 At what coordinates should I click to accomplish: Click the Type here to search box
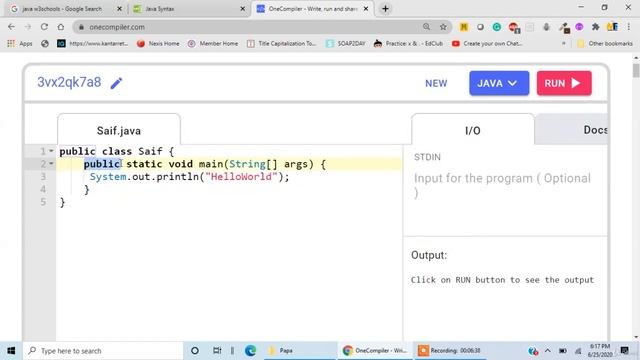click(102, 351)
